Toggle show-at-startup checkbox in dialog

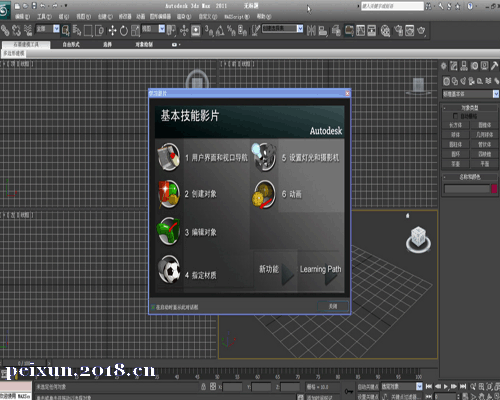coord(153,307)
